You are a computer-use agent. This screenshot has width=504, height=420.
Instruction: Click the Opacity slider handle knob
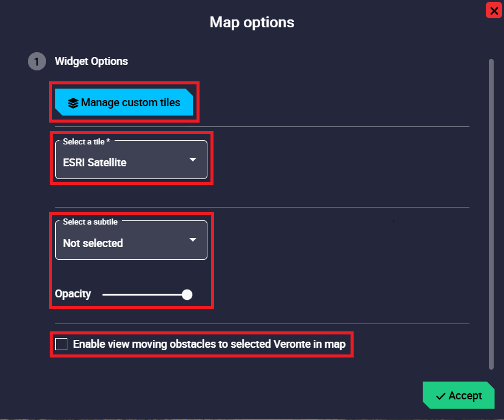click(187, 294)
